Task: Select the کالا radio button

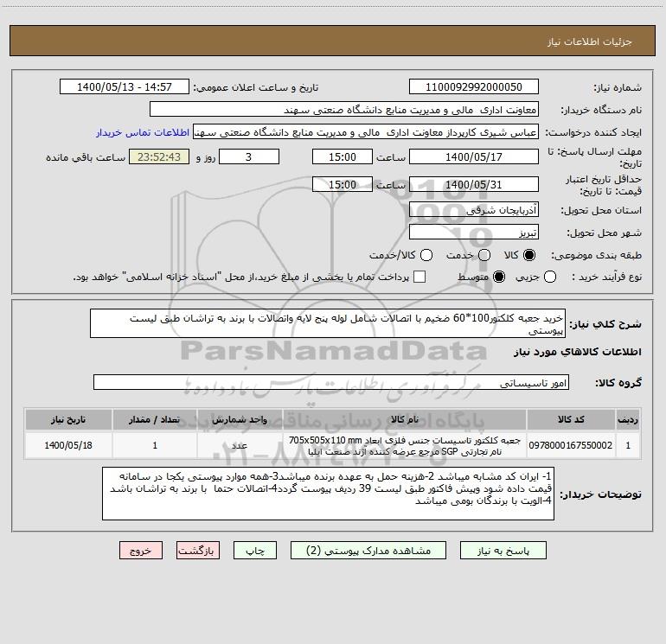Action: [529, 255]
